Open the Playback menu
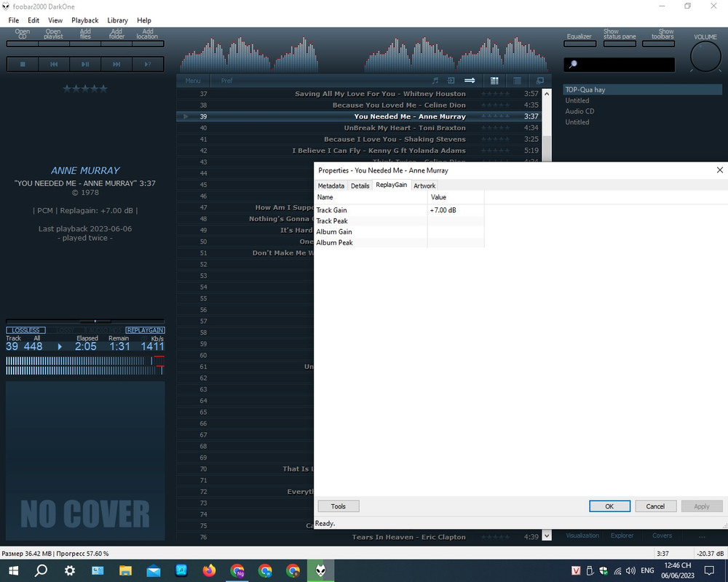728x582 pixels. [85, 20]
